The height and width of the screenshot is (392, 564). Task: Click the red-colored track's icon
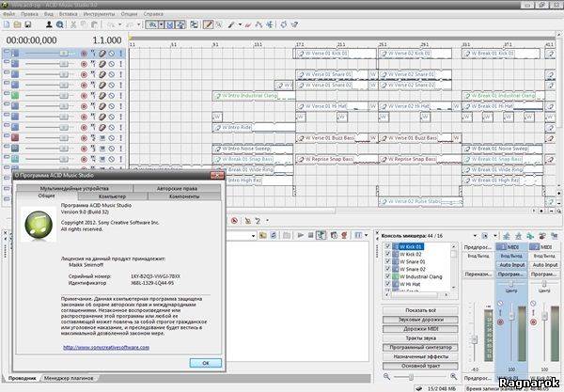[15, 137]
